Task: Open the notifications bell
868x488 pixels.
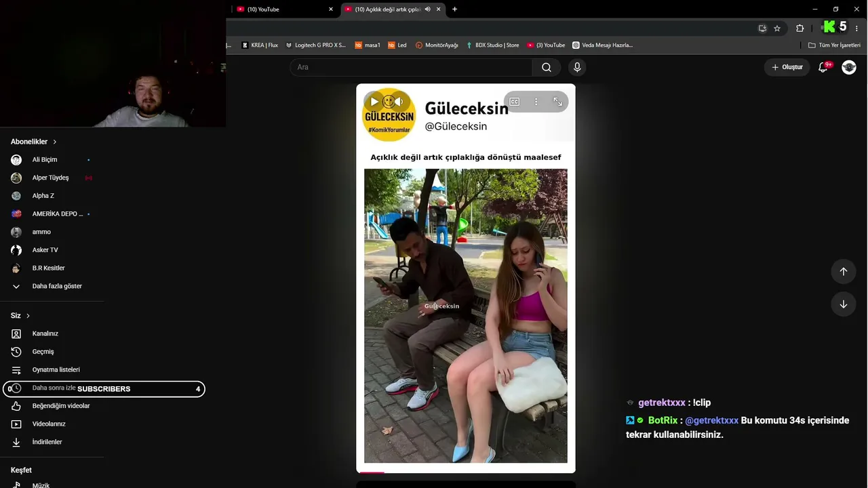Action: tap(823, 67)
